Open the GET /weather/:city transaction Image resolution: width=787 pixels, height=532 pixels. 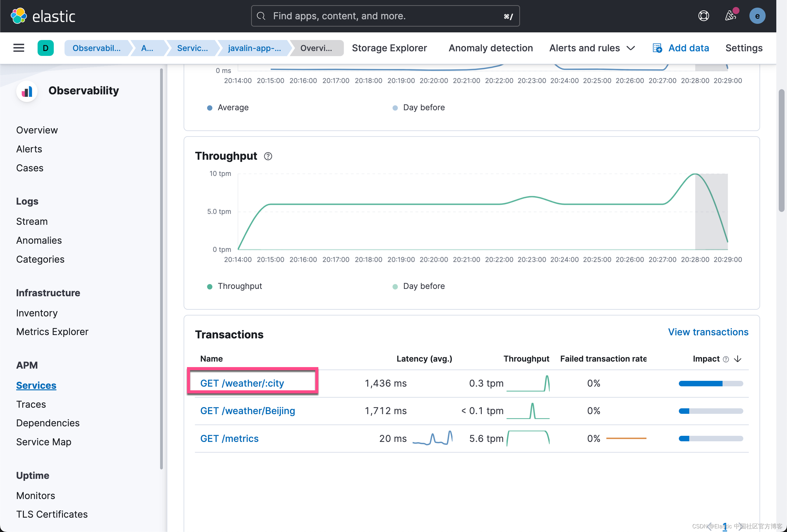pyautogui.click(x=242, y=384)
